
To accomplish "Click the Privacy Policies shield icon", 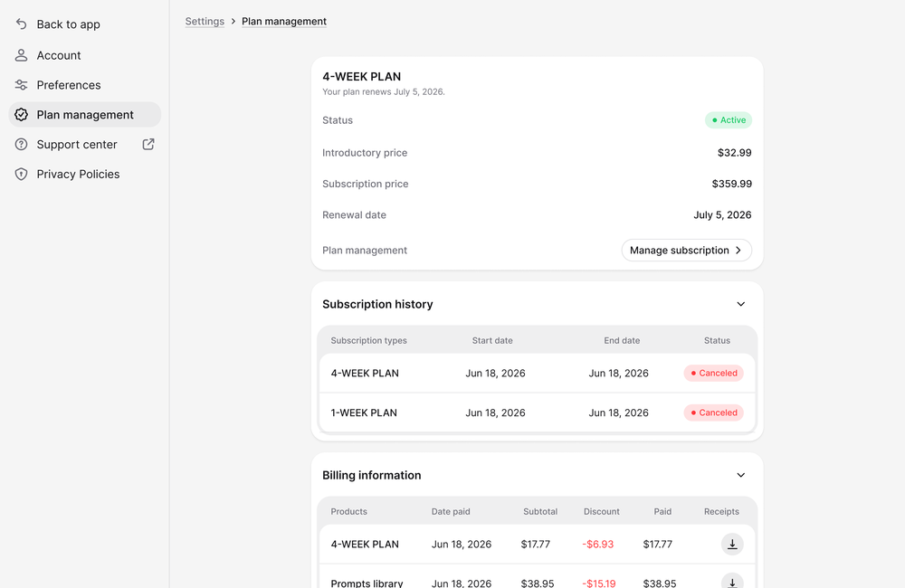I will click(22, 175).
